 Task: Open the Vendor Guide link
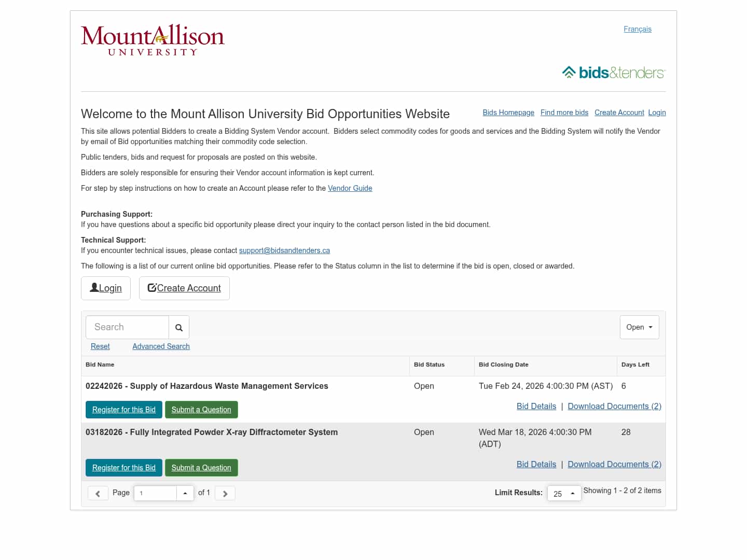coord(350,188)
